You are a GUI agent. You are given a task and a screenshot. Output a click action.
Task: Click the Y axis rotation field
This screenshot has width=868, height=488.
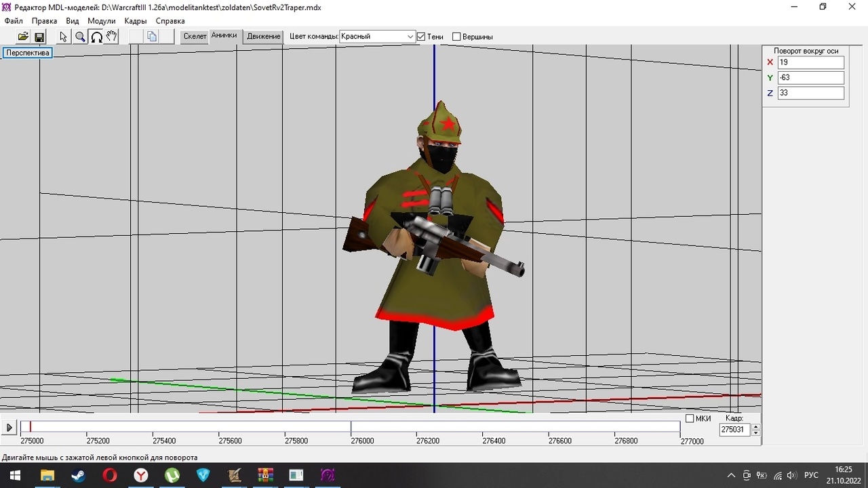click(811, 77)
